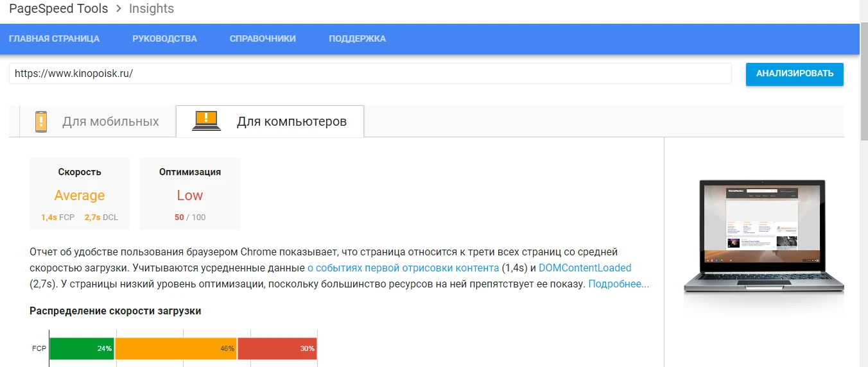The height and width of the screenshot is (367, 868).
Task: Open ГЛАВНАЯ СТРАНИЦА in navigation bar
Action: tap(54, 38)
